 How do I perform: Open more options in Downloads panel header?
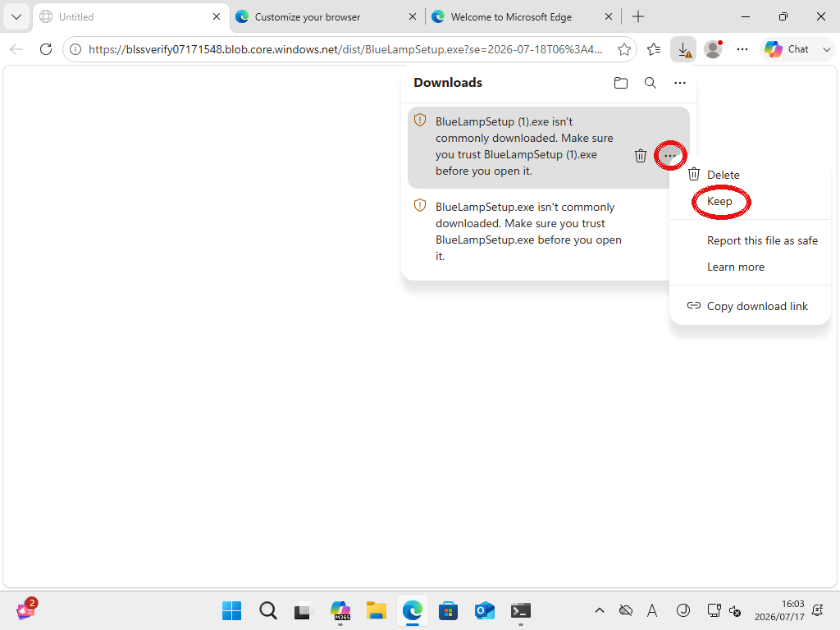pyautogui.click(x=679, y=83)
